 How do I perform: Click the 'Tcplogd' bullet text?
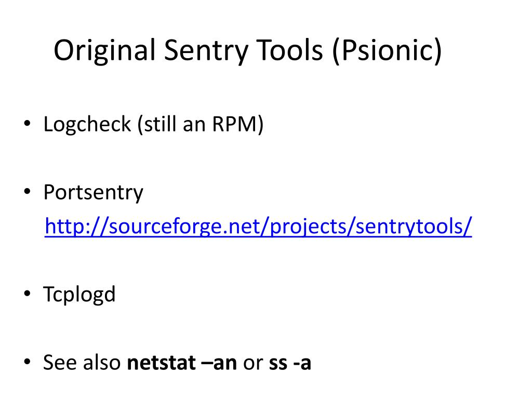coord(79,295)
